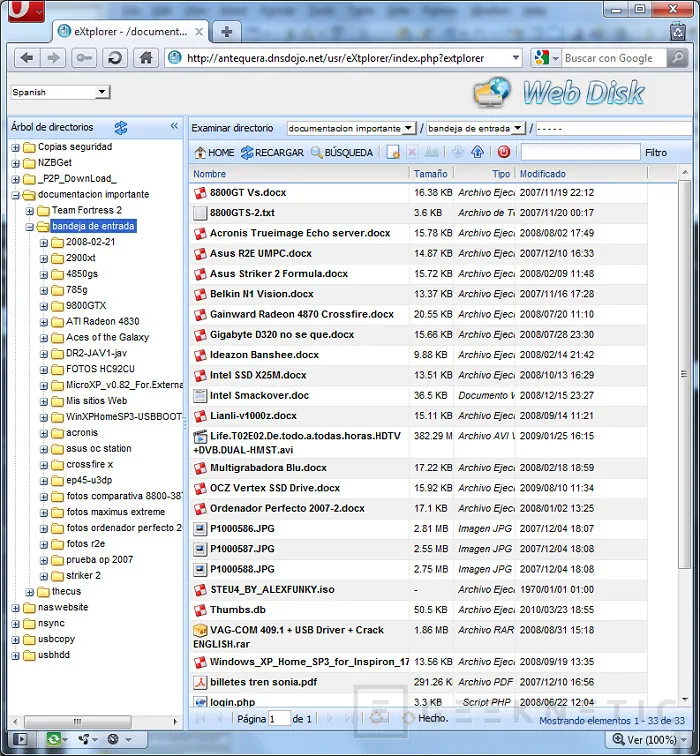Expand Copias seguridad folder
The image size is (700, 756).
(15, 147)
